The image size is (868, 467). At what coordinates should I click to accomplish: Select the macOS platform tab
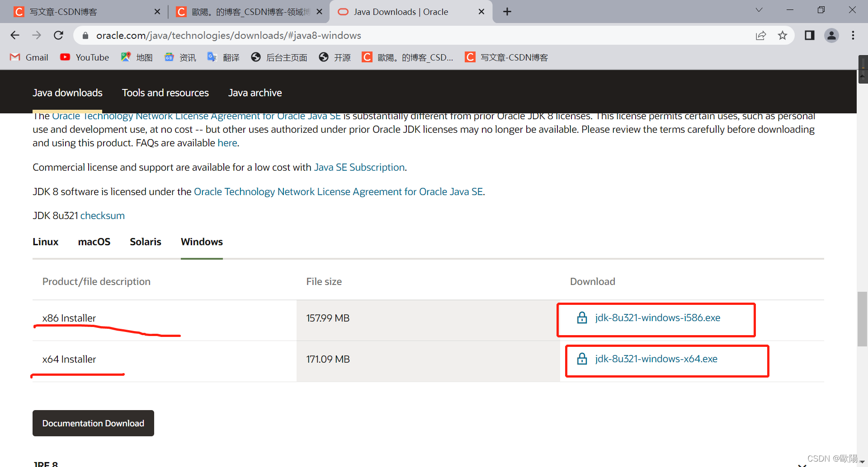point(94,242)
